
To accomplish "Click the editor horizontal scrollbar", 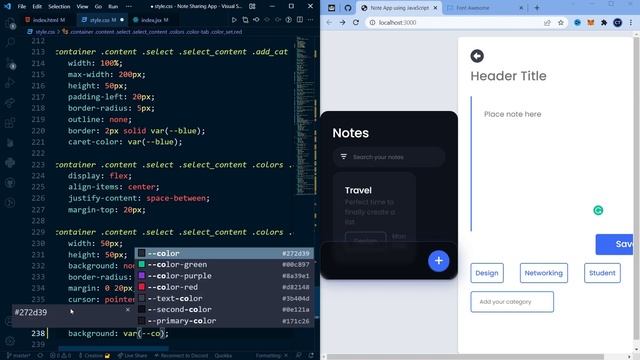I will click(113, 349).
